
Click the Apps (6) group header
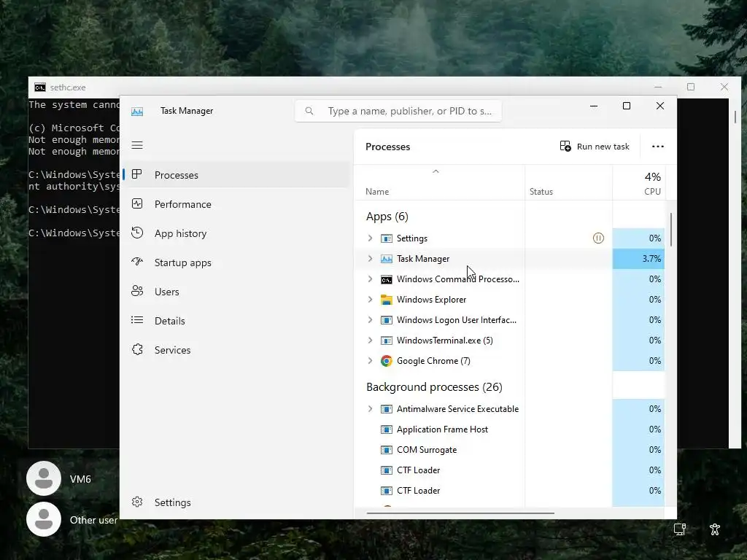click(x=387, y=217)
